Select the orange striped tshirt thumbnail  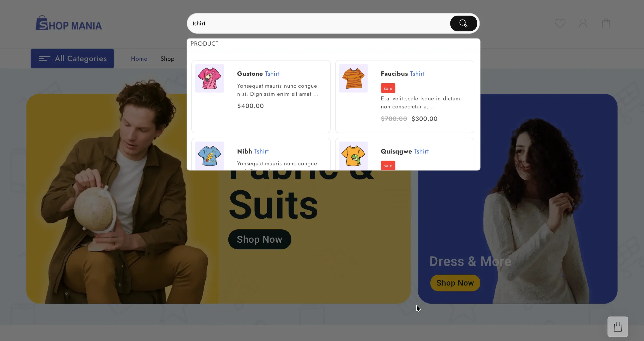tap(353, 78)
